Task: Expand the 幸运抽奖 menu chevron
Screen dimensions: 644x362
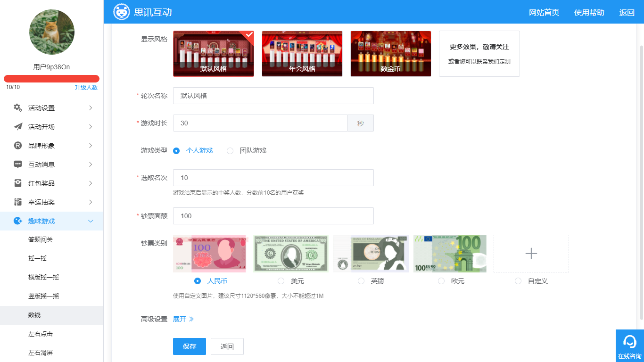Action: (91, 202)
